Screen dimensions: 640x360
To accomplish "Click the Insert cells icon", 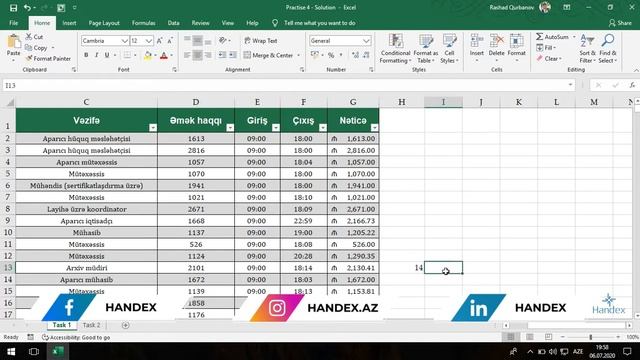I will 476,41.
